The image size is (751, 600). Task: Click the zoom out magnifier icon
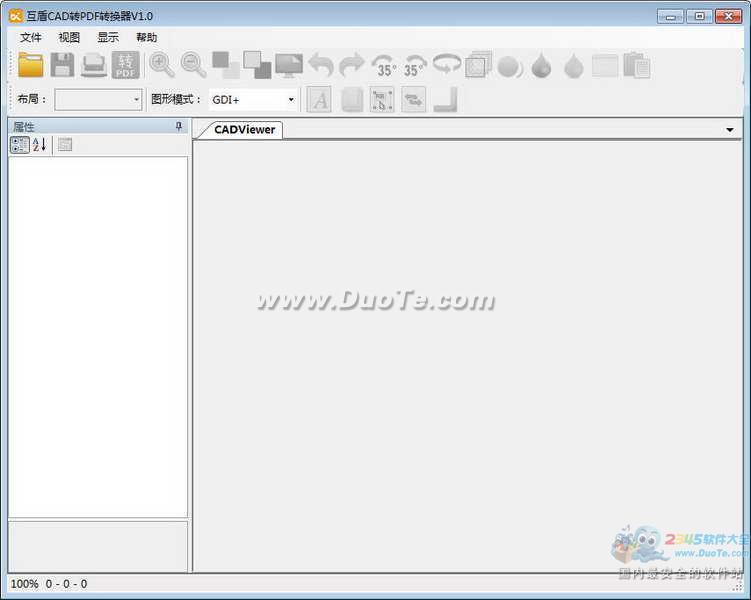coord(193,65)
